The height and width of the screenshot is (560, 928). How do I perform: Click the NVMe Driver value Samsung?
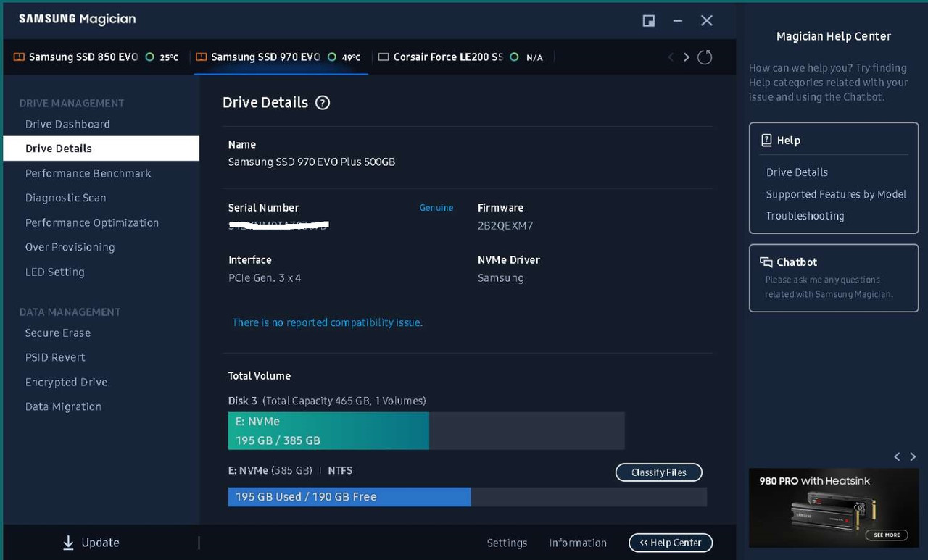pyautogui.click(x=500, y=278)
